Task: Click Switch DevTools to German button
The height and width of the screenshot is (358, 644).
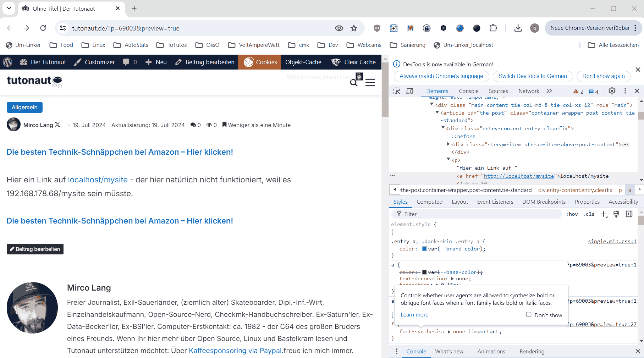Action: point(533,76)
